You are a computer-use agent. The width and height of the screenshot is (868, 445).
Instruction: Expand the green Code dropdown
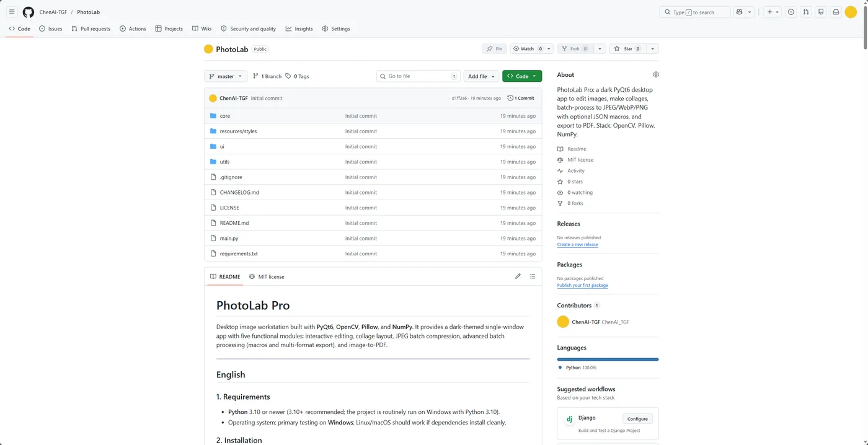pyautogui.click(x=522, y=76)
